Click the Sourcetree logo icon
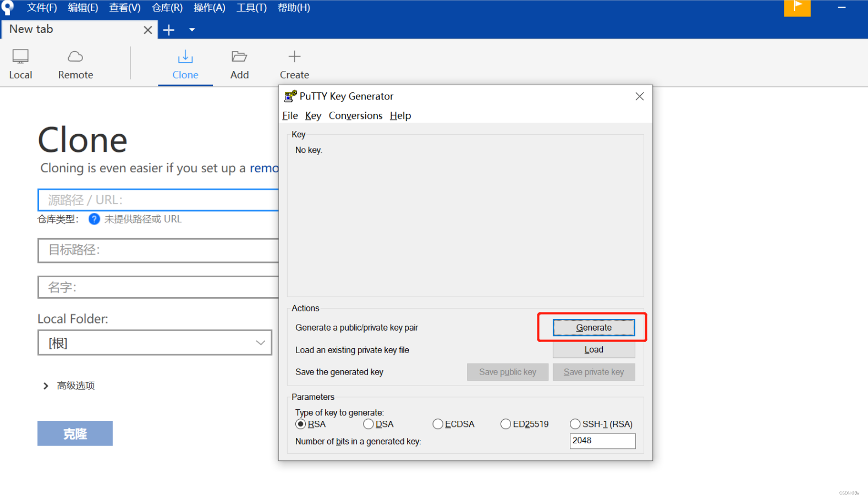The height and width of the screenshot is (500, 868). [7, 8]
